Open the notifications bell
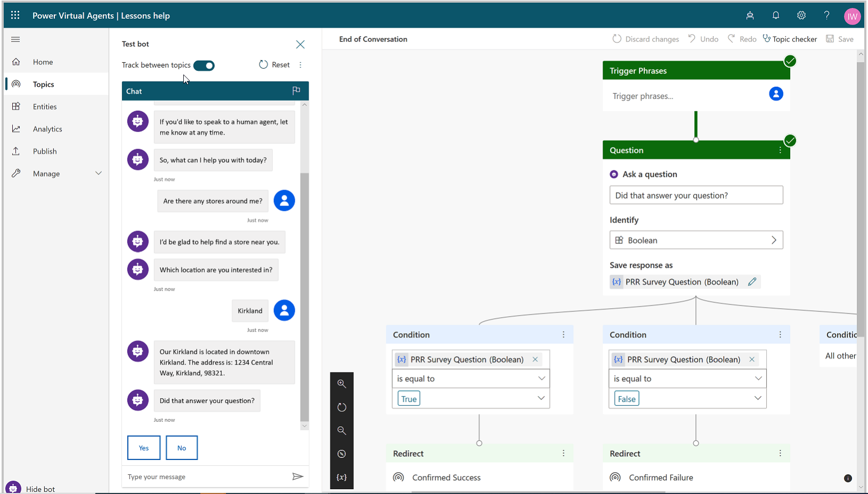The image size is (868, 494). (776, 15)
